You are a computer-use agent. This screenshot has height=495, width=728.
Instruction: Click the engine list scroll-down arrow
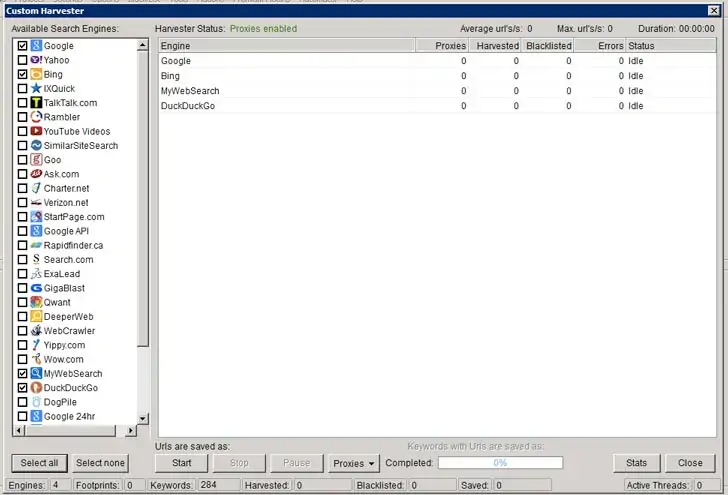(143, 418)
